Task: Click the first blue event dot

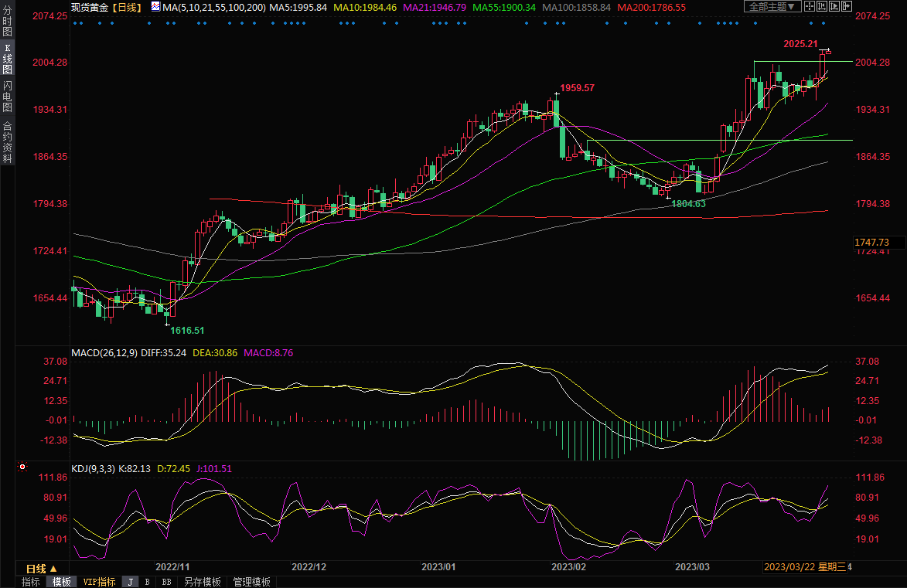Action: 74,22
